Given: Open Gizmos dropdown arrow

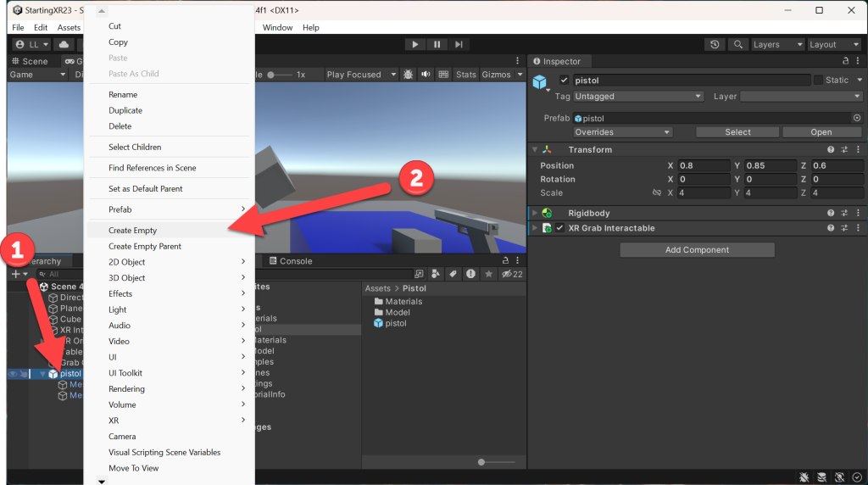Looking at the screenshot, I should (x=520, y=74).
